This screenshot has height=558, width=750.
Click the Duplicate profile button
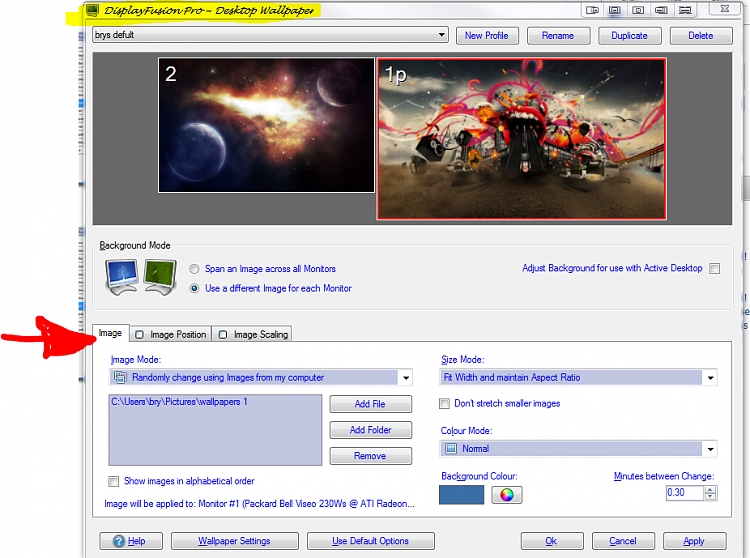tap(629, 36)
